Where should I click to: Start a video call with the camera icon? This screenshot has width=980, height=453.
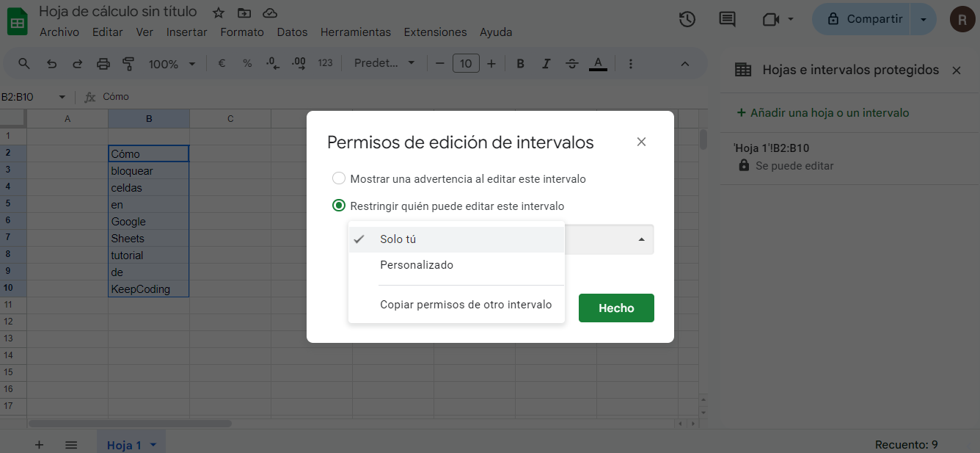click(770, 19)
